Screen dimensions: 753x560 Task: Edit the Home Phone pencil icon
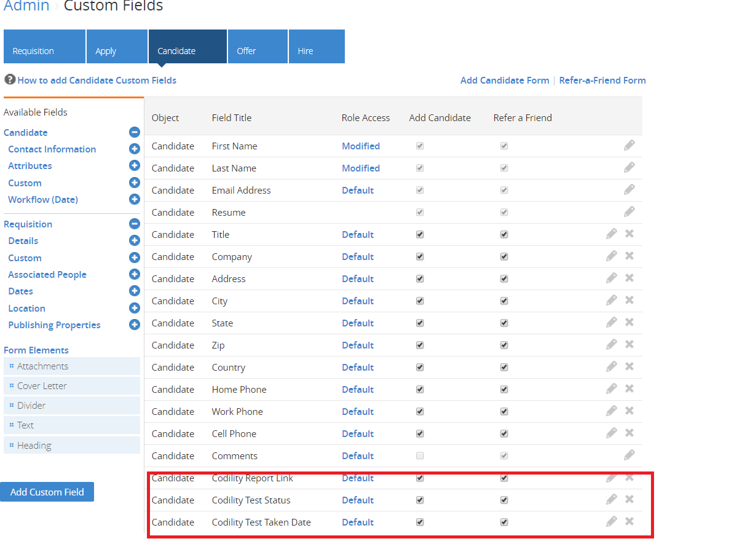611,389
